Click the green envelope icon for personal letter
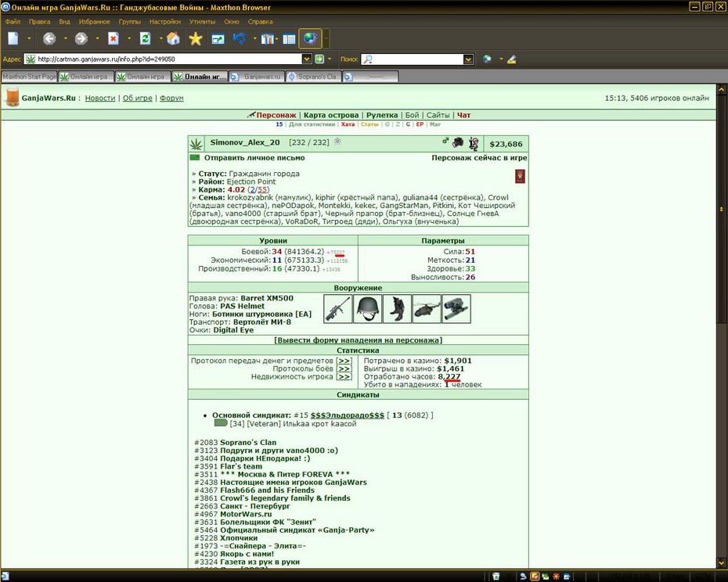 click(x=195, y=157)
